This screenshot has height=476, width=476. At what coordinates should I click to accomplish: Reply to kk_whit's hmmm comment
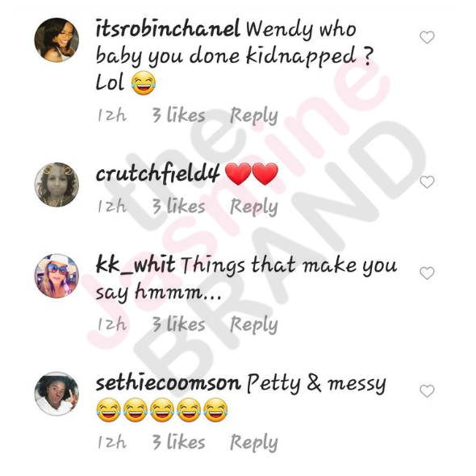coord(254,325)
